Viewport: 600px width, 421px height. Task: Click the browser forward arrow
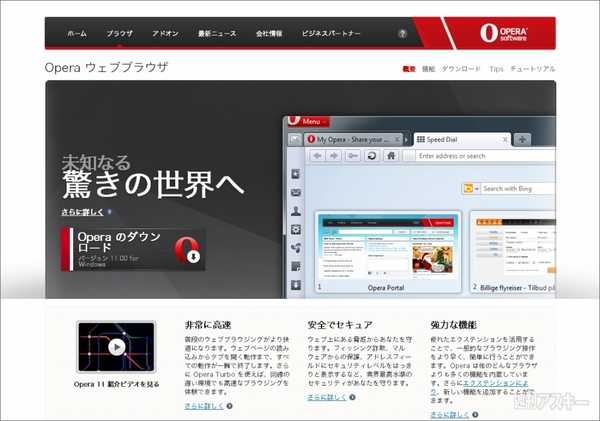(x=334, y=156)
